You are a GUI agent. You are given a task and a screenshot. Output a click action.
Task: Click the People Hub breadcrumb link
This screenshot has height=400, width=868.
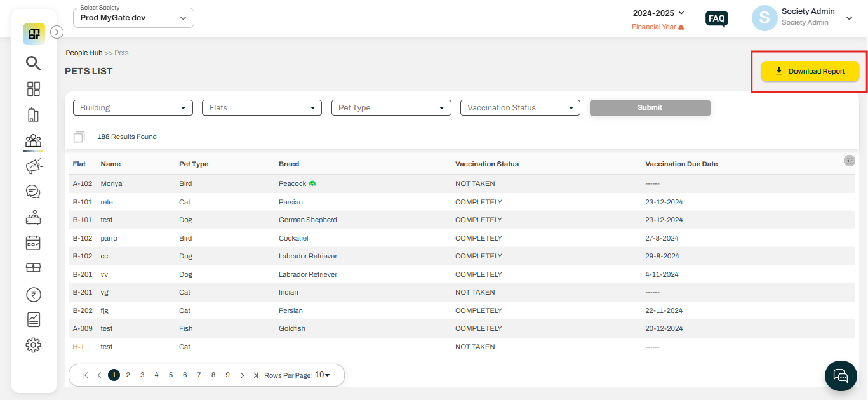pos(84,53)
